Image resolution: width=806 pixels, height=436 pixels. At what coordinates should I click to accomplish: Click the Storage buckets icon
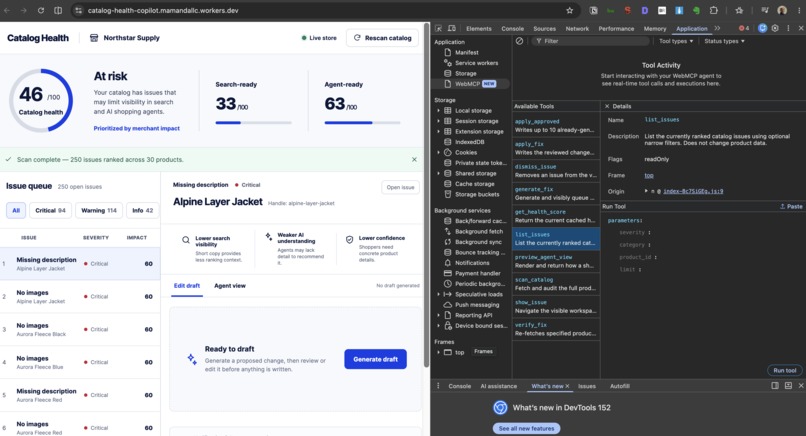(448, 194)
